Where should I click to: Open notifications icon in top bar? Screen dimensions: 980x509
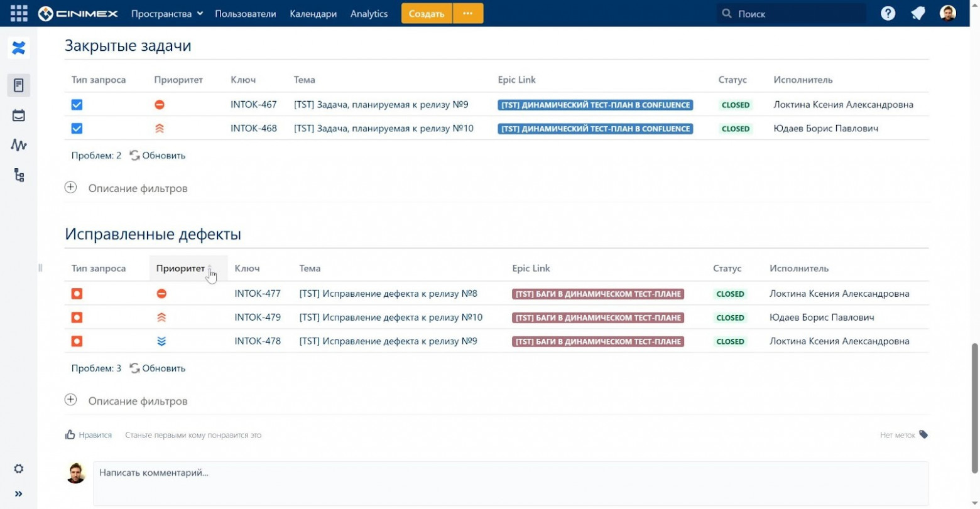918,13
